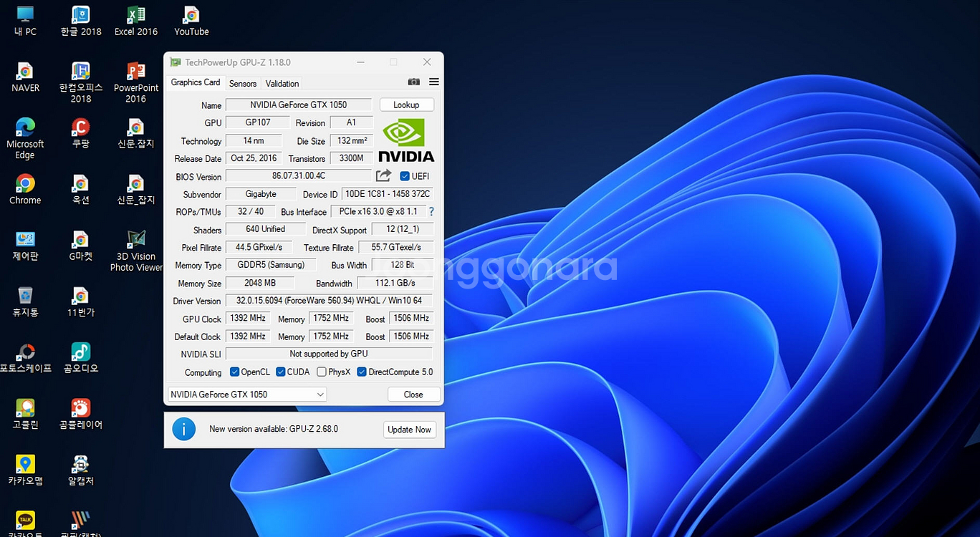Toggle the UEFI checkbox
The height and width of the screenshot is (537, 980).
tap(405, 176)
